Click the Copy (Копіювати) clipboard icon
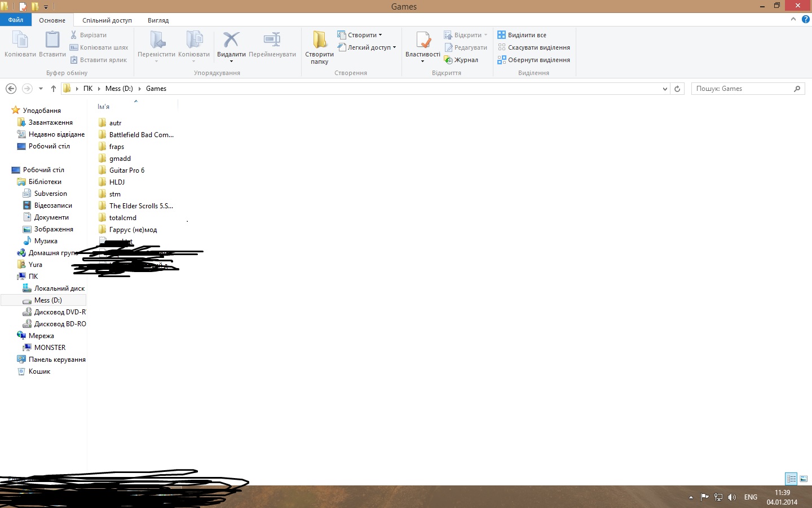This screenshot has height=508, width=812. point(20,40)
